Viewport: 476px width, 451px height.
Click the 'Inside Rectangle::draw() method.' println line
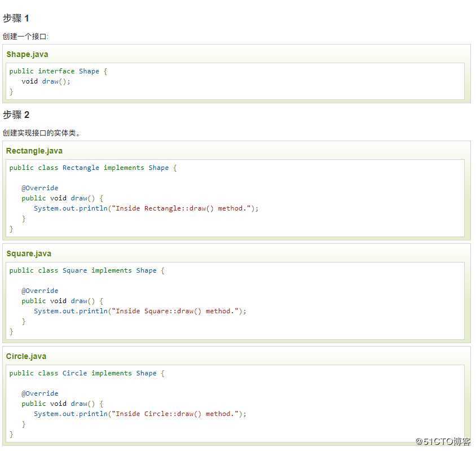point(146,208)
